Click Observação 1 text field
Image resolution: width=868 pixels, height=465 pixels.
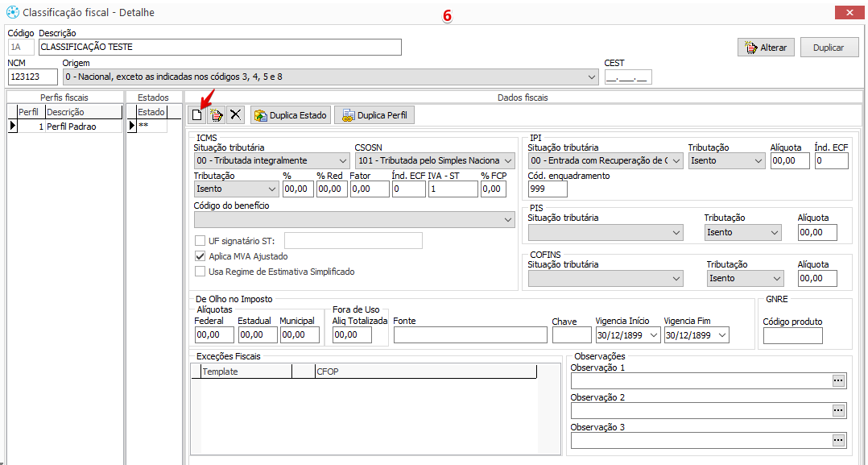701,380
